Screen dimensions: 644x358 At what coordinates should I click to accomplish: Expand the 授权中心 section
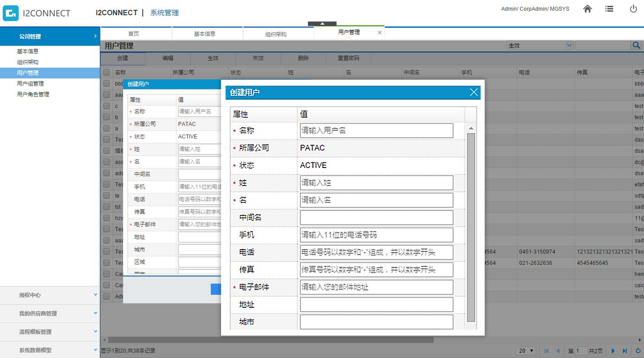coord(50,295)
